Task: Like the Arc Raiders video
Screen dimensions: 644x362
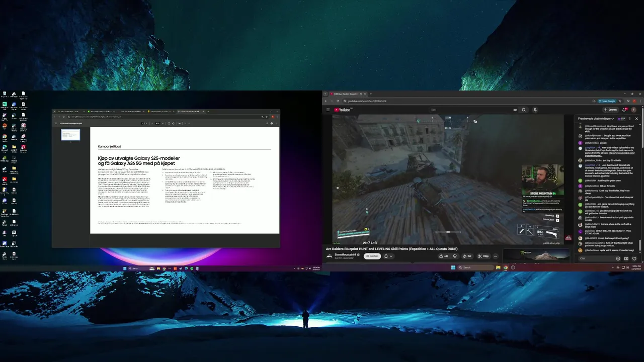Action: click(x=443, y=256)
